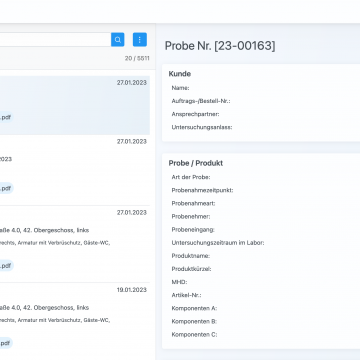Viewport: 360px width, 360px height.
Task: Click the 'Probenehmer:' label
Action: [x=191, y=216]
